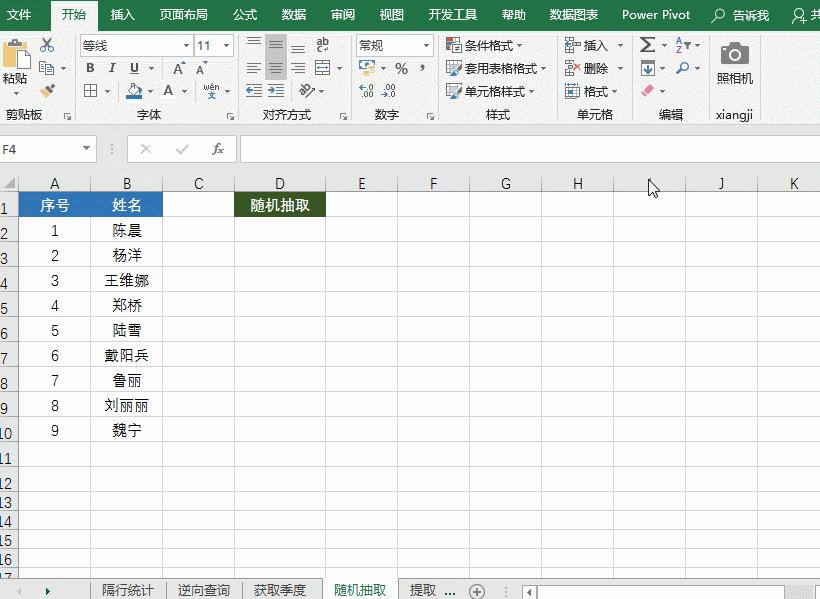Click the AutoSum Σ icon
Image resolution: width=820 pixels, height=599 pixels.
point(646,43)
